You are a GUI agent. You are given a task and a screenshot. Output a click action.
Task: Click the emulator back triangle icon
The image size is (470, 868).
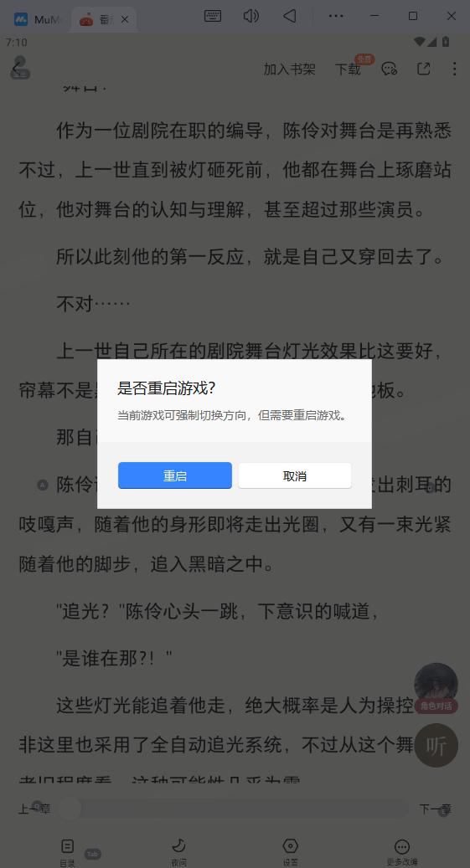pos(289,16)
